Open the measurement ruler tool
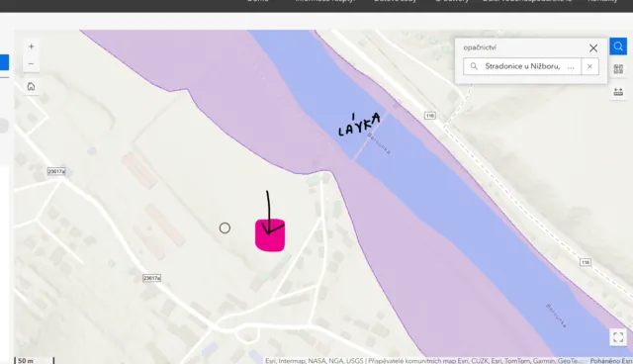This screenshot has width=633, height=364. coord(618,92)
